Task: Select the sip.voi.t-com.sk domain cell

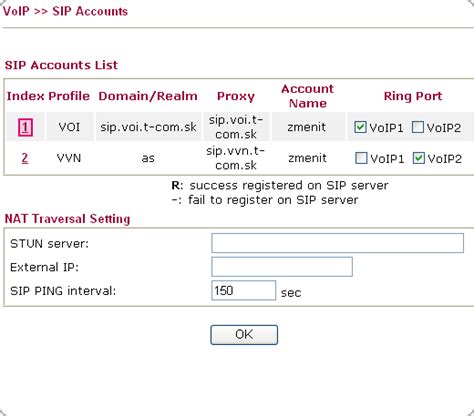Action: point(148,127)
